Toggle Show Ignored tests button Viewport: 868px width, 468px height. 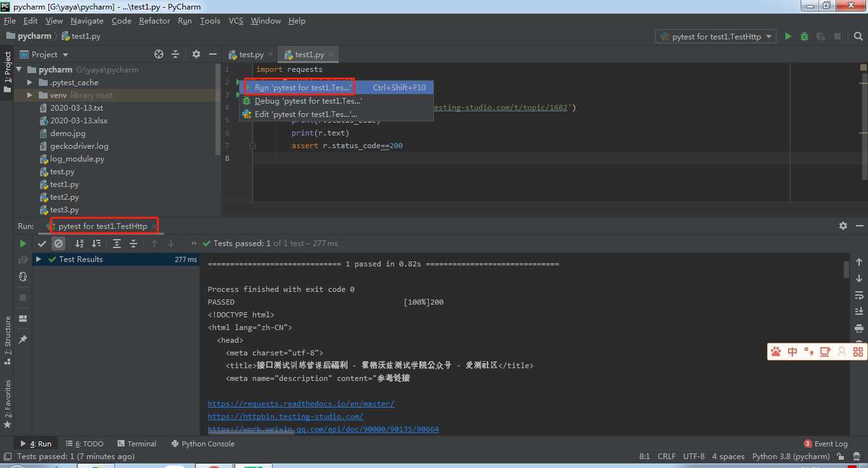coord(58,244)
